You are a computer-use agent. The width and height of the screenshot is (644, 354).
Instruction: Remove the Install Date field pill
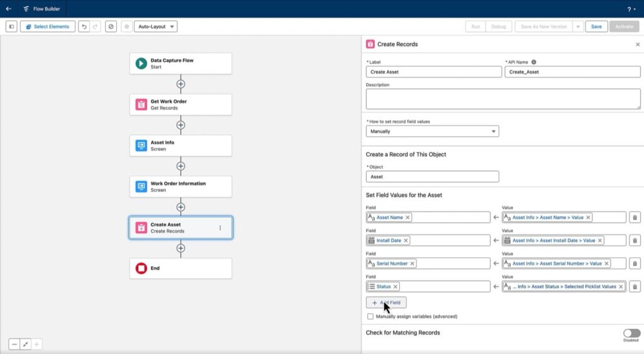tap(406, 241)
